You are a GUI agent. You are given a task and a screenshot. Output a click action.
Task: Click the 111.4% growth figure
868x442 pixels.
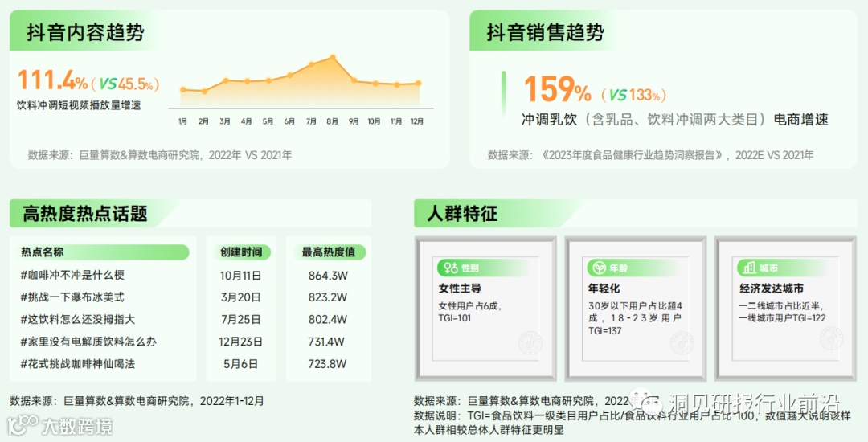pos(52,80)
